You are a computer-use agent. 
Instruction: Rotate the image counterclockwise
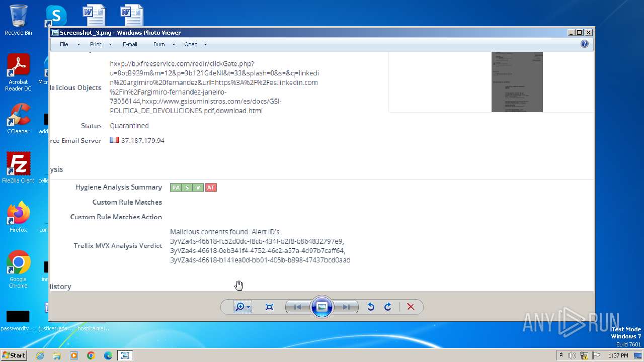click(x=371, y=307)
